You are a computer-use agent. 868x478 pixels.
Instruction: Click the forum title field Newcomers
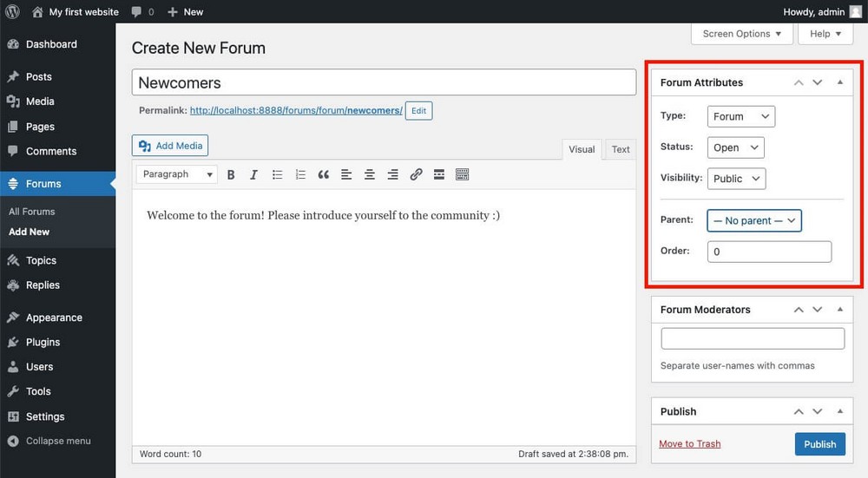[384, 82]
